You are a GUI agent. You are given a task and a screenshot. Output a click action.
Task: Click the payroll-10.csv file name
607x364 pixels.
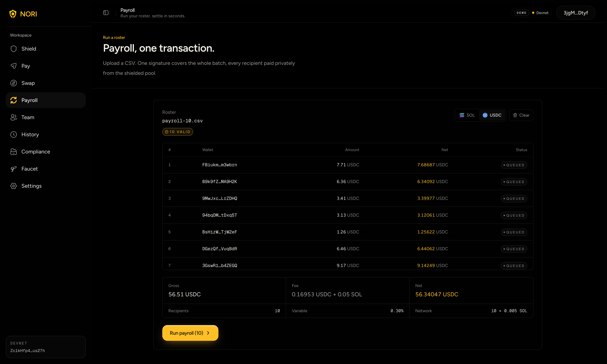tap(182, 121)
